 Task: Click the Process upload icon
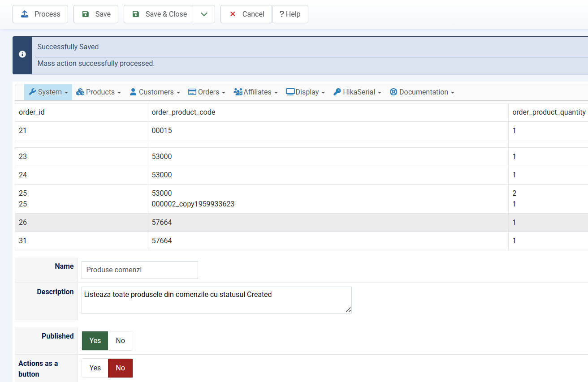click(x=25, y=14)
